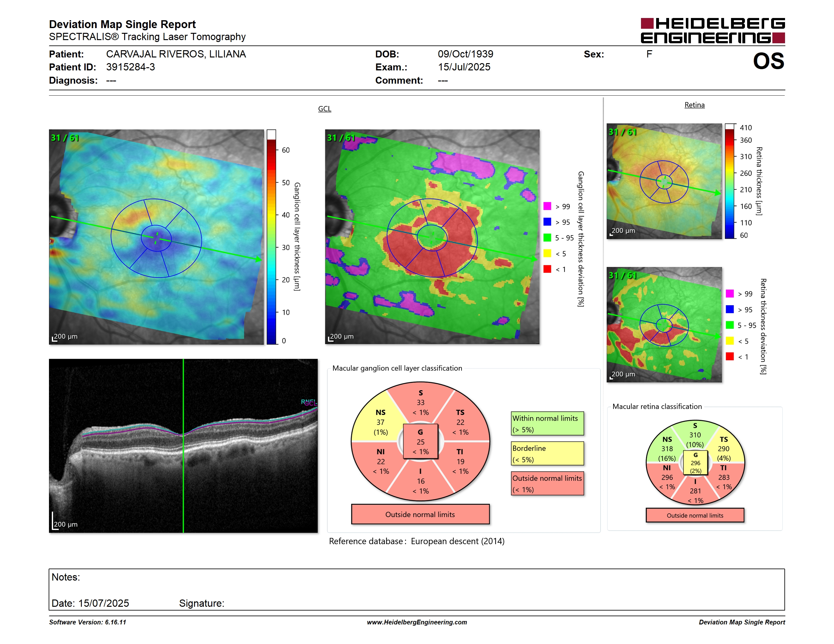Select the Retina deviation map image
The height and width of the screenshot is (644, 834).
pyautogui.click(x=664, y=325)
